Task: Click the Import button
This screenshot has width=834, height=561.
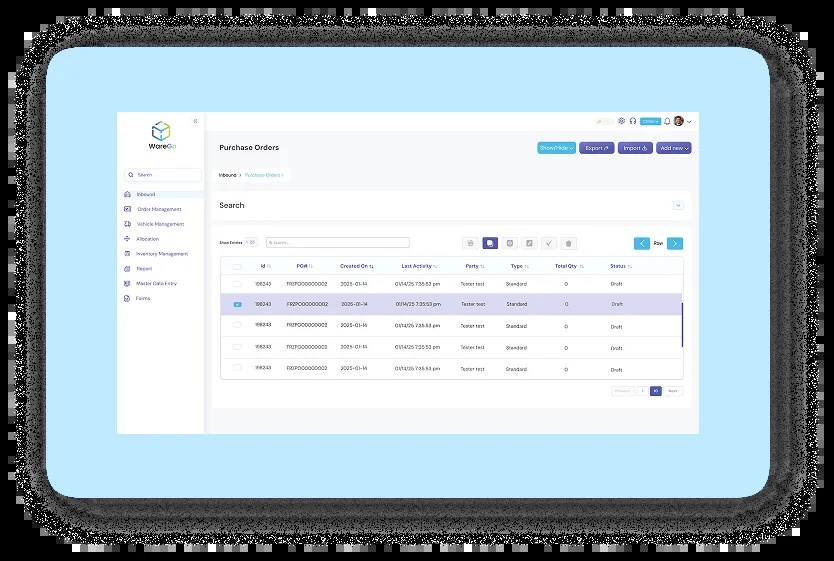Action: [635, 148]
